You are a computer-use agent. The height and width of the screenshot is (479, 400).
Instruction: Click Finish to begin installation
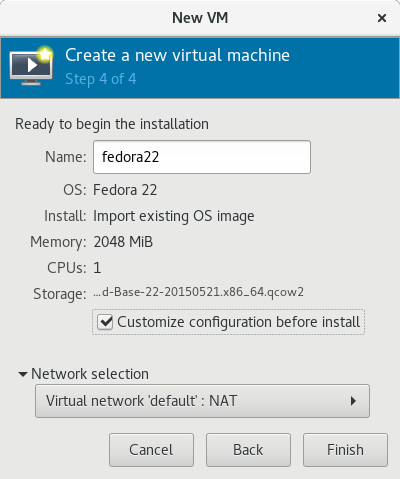click(345, 450)
